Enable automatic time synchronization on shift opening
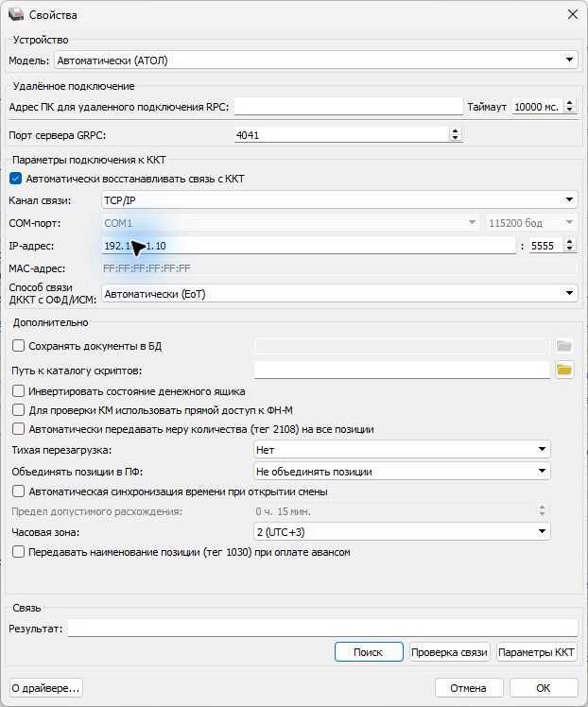The image size is (588, 707). click(x=19, y=491)
